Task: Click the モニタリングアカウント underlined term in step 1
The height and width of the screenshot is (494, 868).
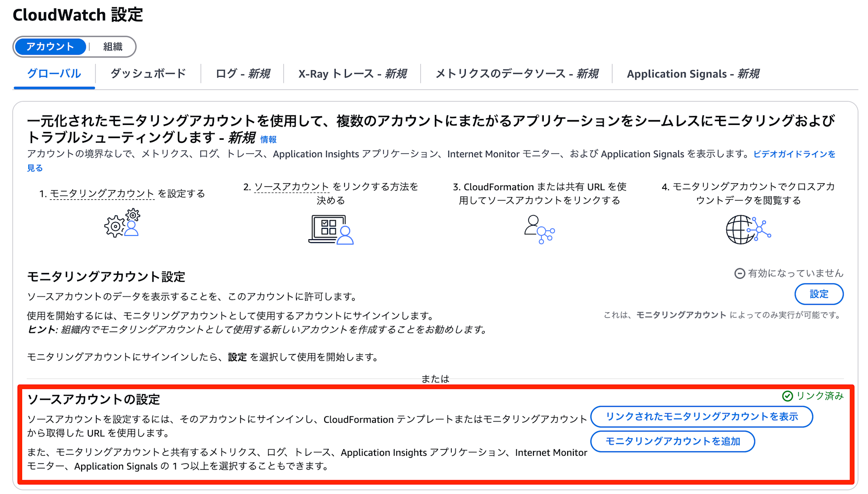Action: (102, 193)
